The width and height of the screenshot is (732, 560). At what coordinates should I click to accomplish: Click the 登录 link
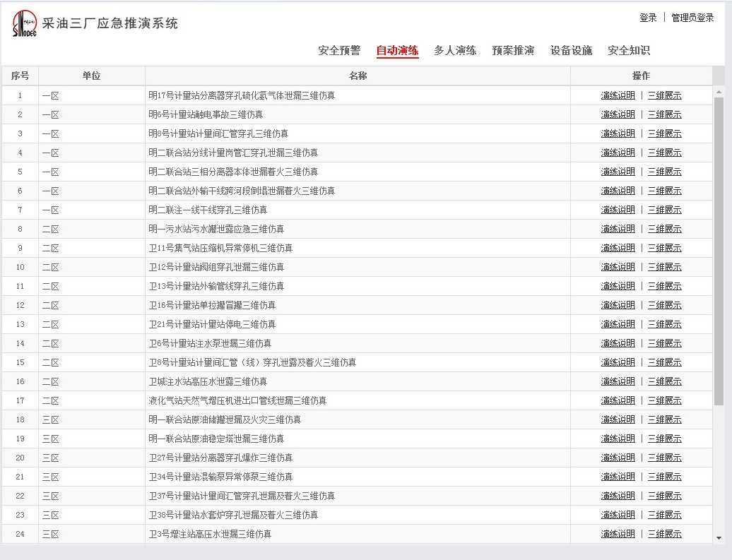click(648, 18)
